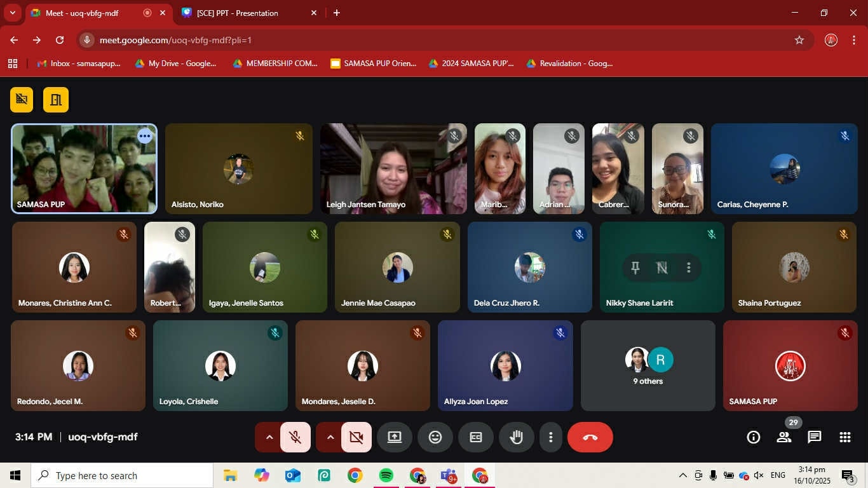Pin Nikky Shane Laririt's tile
Image resolution: width=868 pixels, height=488 pixels.
635,268
